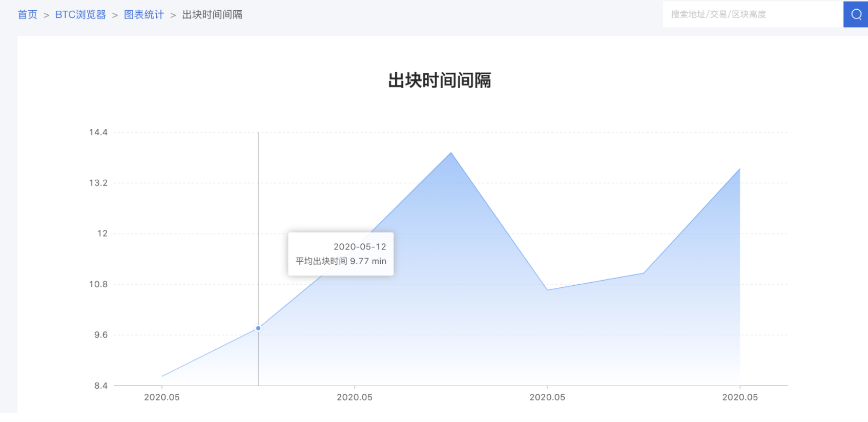Click the 10.8 y-axis label
The width and height of the screenshot is (868, 422).
(98, 284)
